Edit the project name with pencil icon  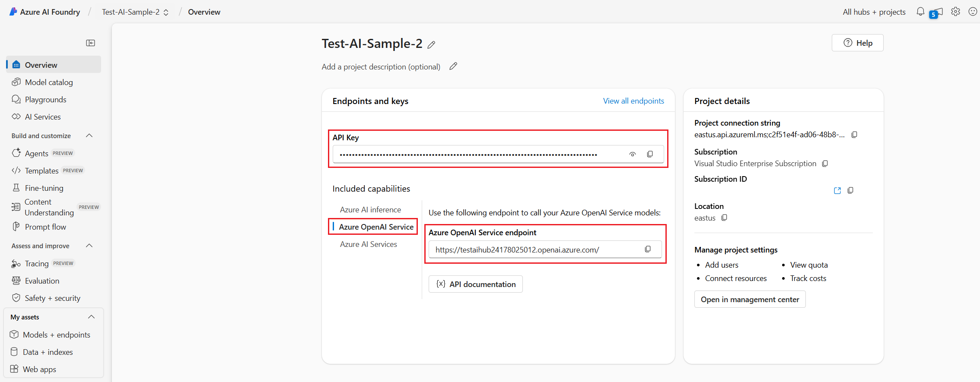click(x=432, y=44)
